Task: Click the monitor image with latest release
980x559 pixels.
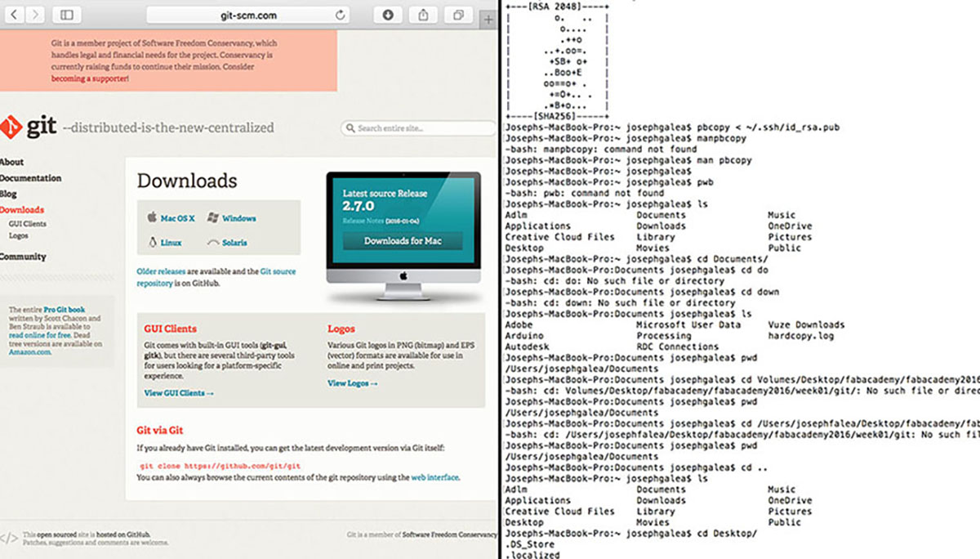Action: (x=403, y=237)
